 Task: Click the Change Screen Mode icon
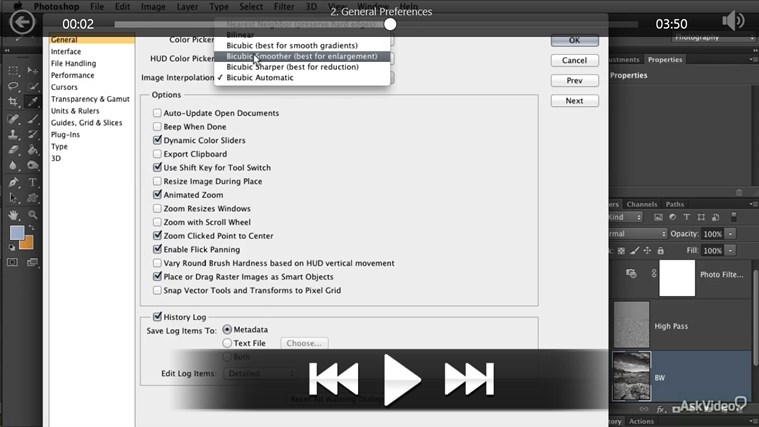32,262
